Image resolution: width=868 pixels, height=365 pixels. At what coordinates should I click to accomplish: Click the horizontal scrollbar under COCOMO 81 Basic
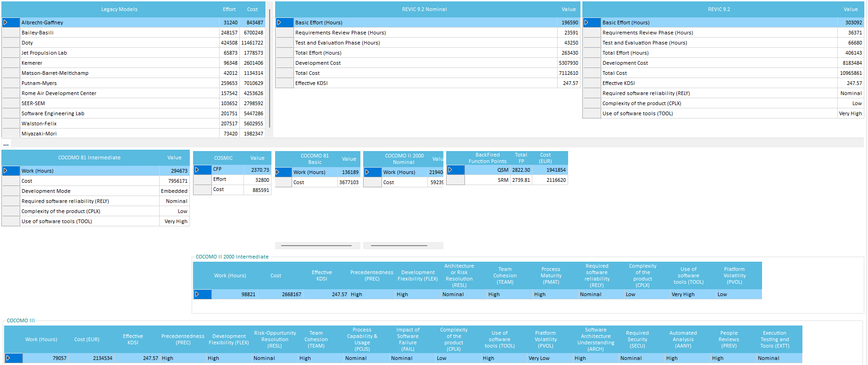click(x=316, y=246)
